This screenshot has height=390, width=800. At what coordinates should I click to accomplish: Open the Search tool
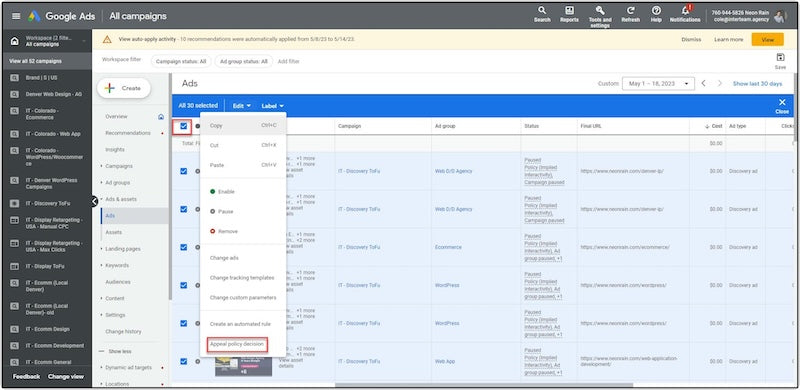tap(542, 14)
